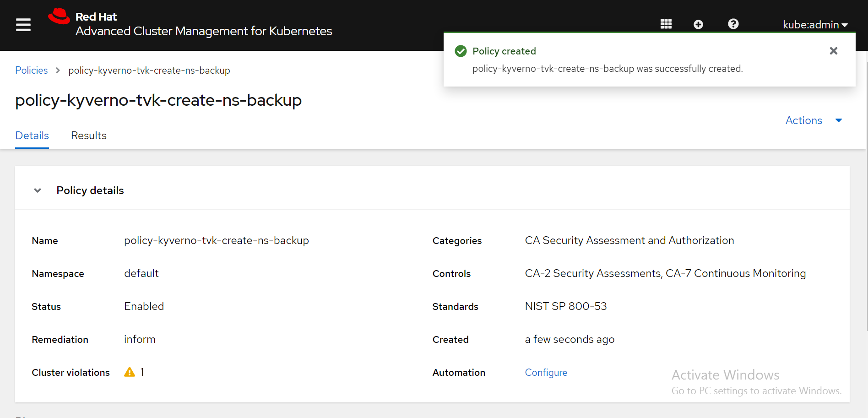
Task: Click the plus create resource icon
Action: pos(698,24)
